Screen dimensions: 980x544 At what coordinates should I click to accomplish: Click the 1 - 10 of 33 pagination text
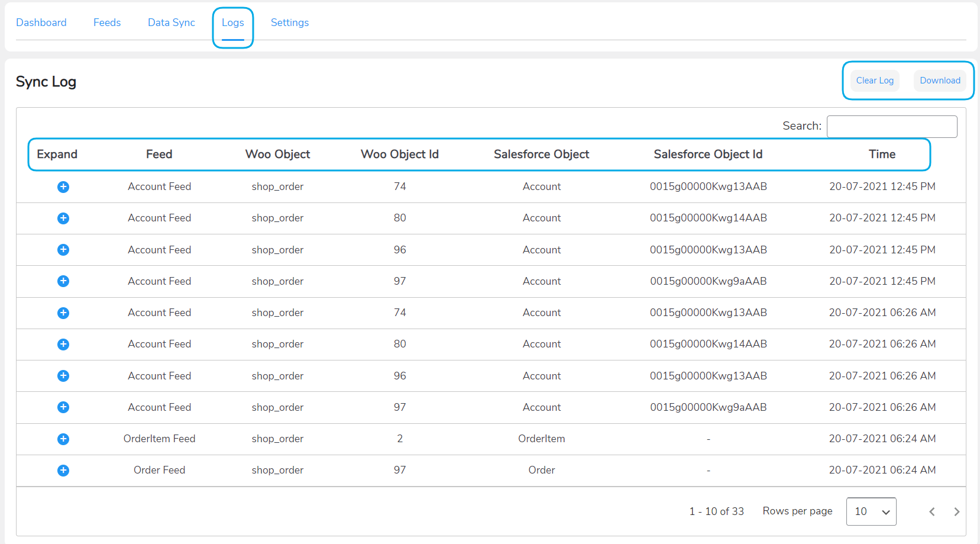pos(716,511)
